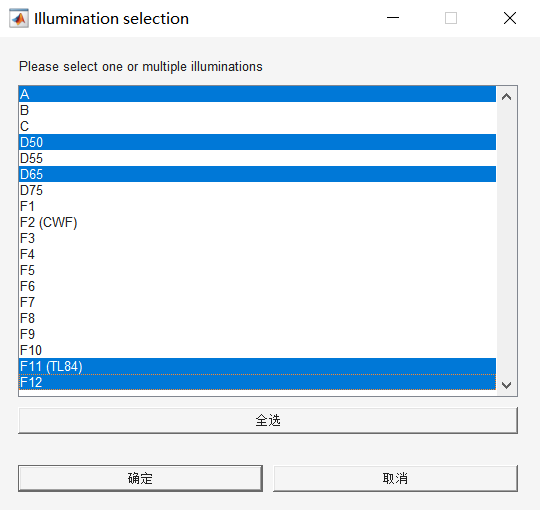Select illuminant C in the list

tap(257, 126)
